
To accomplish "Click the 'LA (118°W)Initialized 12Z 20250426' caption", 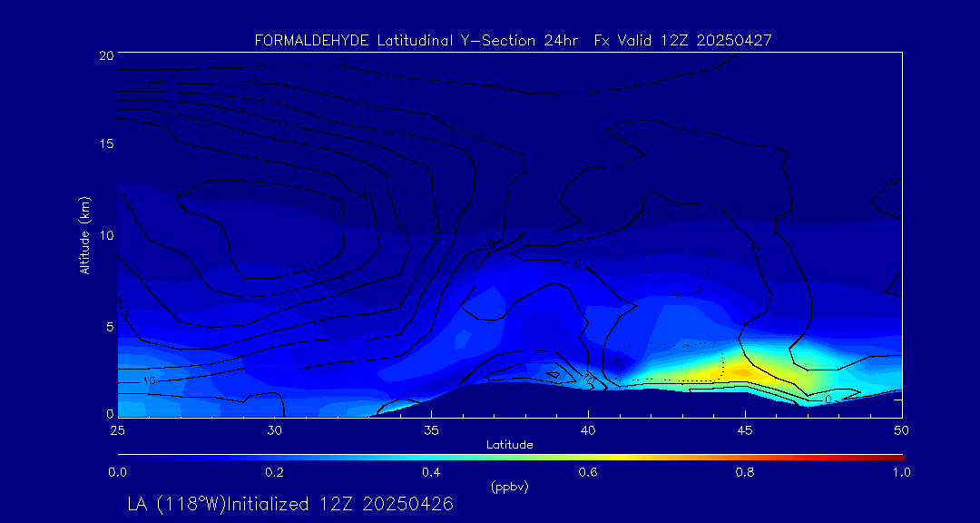I will click(289, 504).
